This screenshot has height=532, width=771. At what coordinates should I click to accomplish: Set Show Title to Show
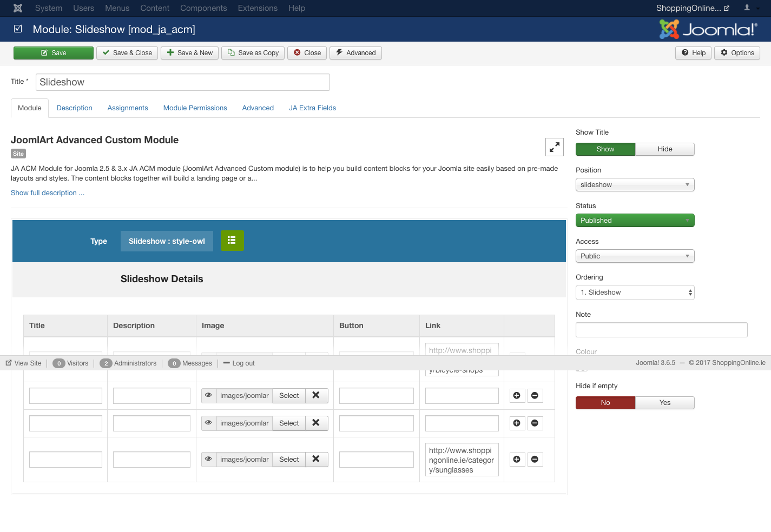tap(605, 149)
